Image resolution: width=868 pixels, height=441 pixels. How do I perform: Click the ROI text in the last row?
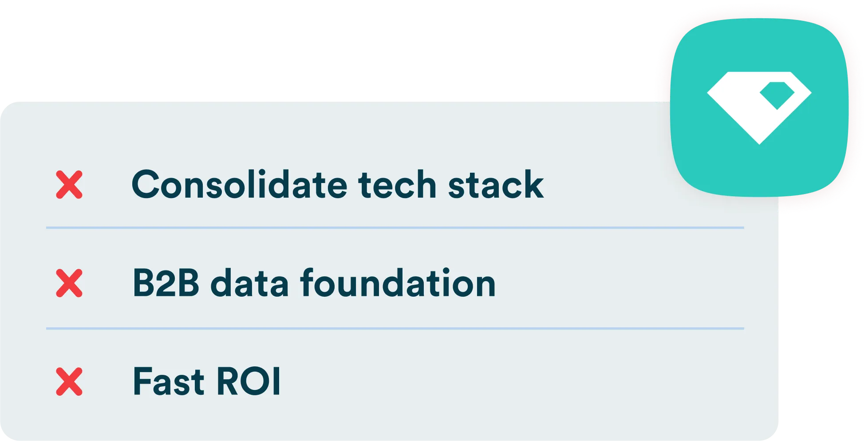(249, 381)
